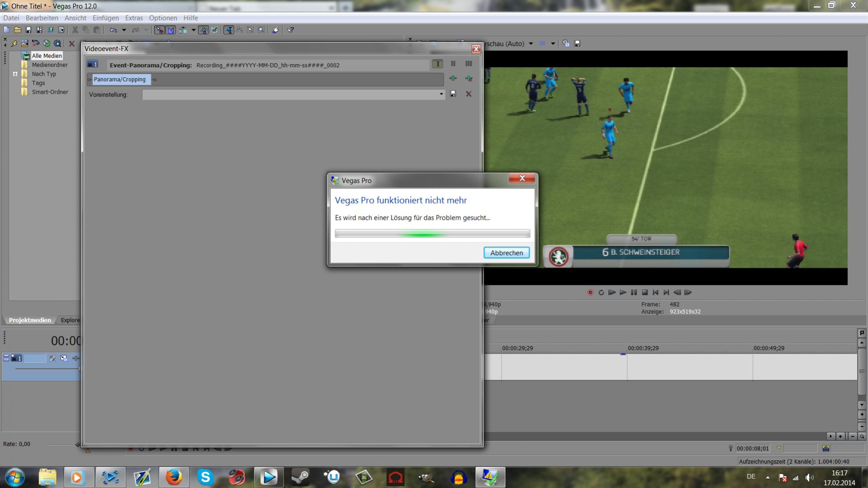
Task: Open the preview quality Vorschau (Auto) dropdown
Action: coord(531,44)
